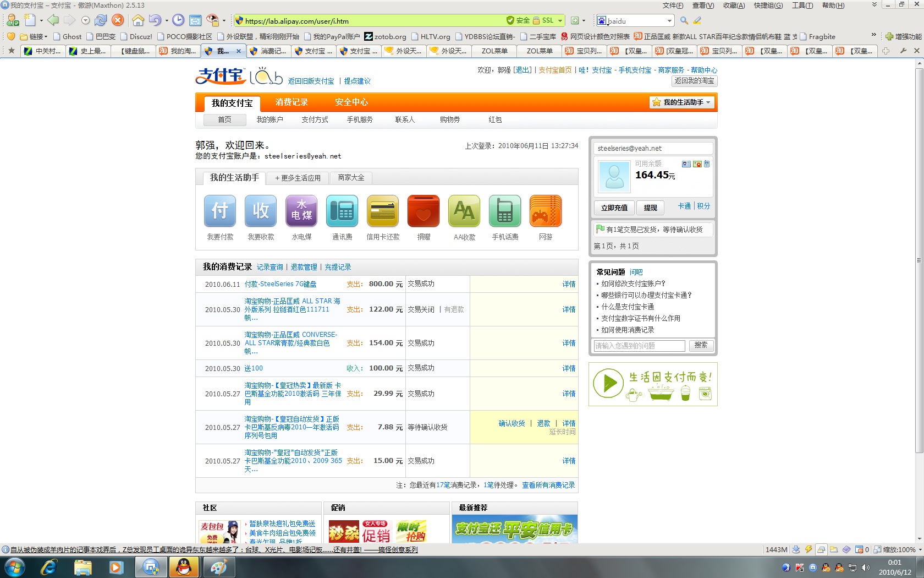Click the 付款-SteelSeries 7G键盘 record link

point(280,284)
